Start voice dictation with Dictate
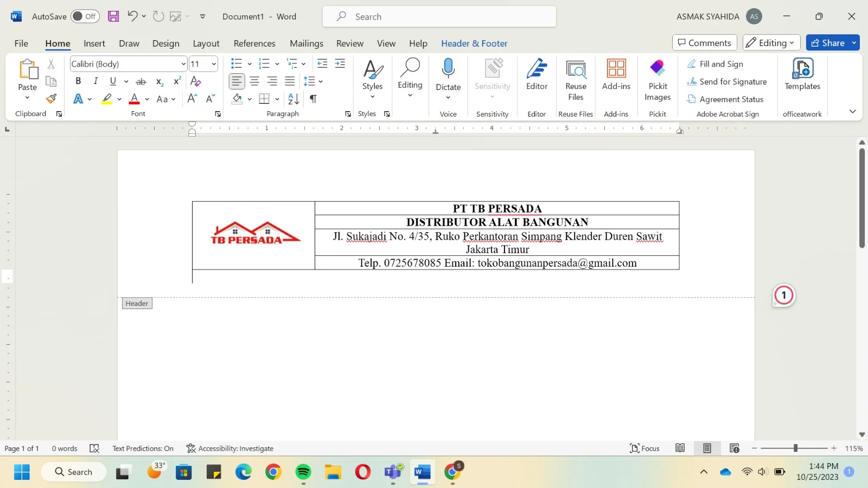The image size is (868, 488). (448, 76)
